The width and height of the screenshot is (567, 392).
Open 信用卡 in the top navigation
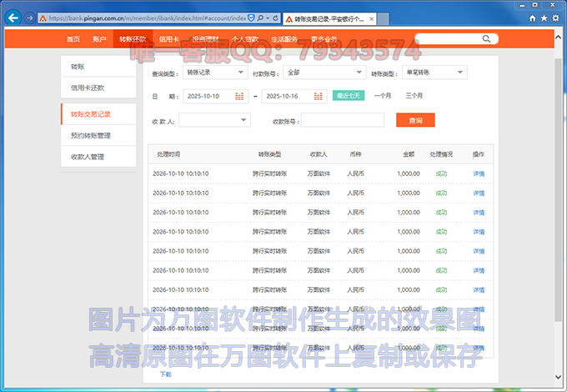point(168,39)
